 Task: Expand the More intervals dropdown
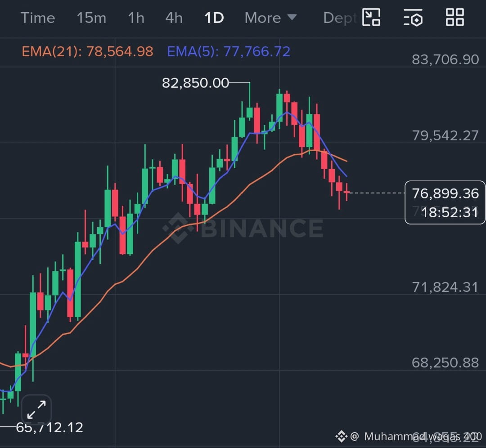[x=270, y=18]
